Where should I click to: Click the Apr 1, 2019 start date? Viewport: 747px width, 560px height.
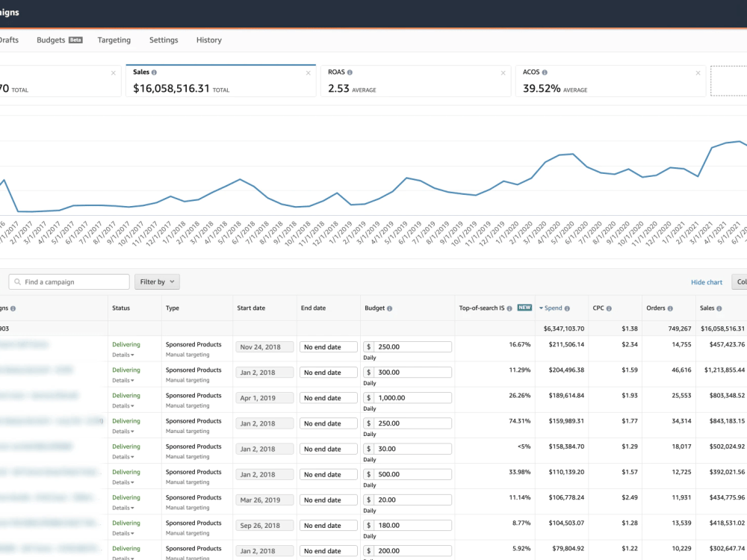coord(264,398)
